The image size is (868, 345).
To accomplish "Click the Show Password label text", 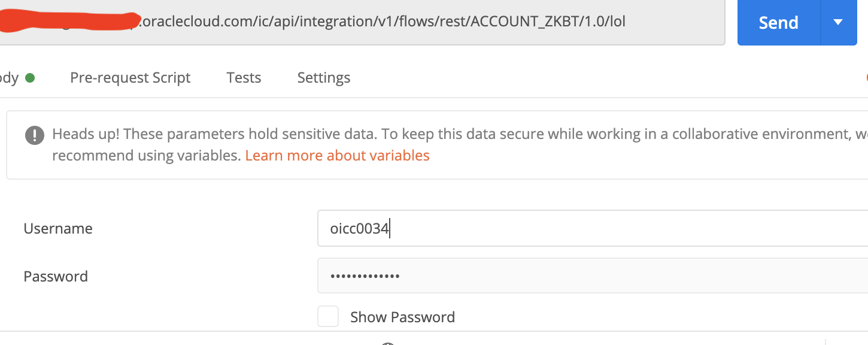I will click(x=402, y=317).
